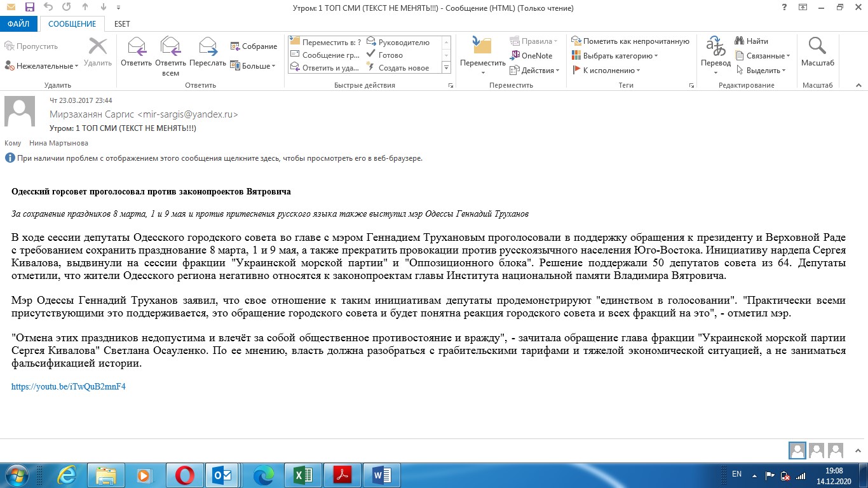Forward the message with Переслать
The image size is (868, 488).
pos(208,52)
